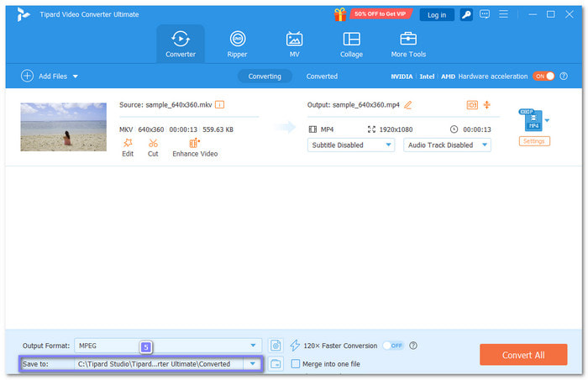Check Merge into one file
588x380 pixels.
click(x=295, y=364)
